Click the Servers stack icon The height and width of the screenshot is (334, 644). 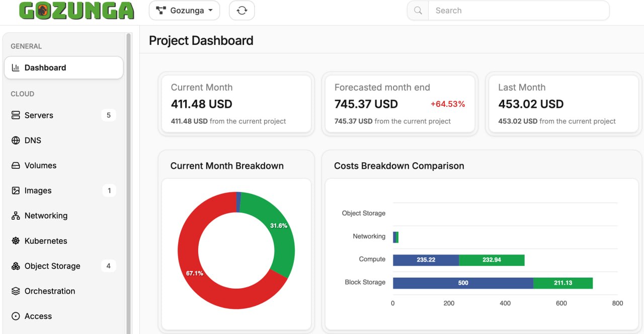pos(16,115)
